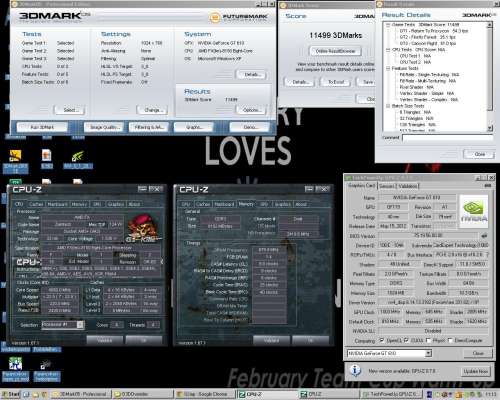Click the Select button under Tests
This screenshot has height=400, width=500.
pyautogui.click(x=70, y=110)
